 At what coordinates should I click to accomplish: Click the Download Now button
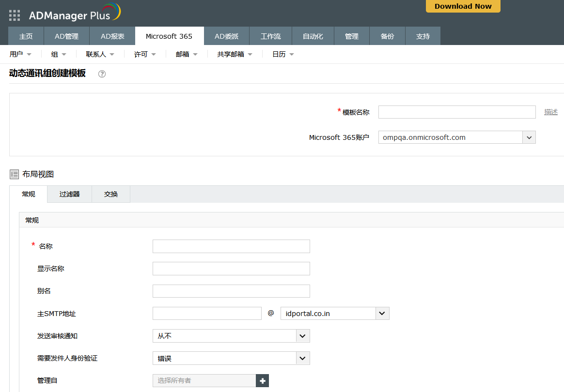tap(463, 6)
